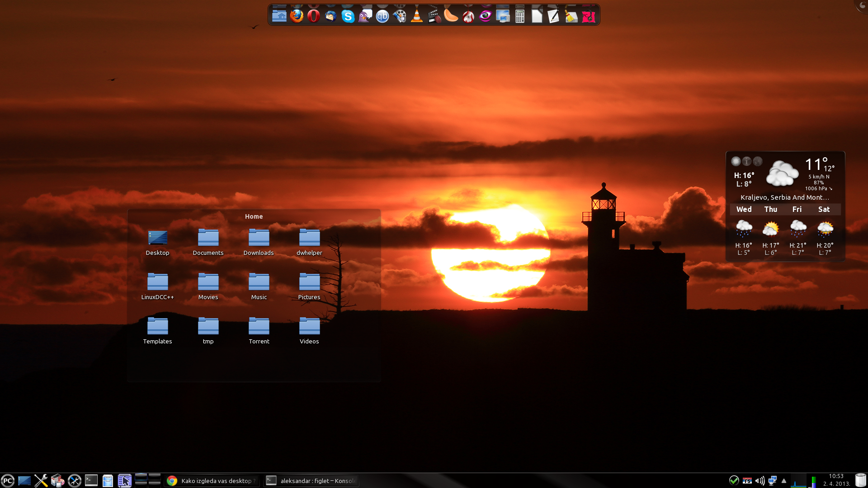The height and width of the screenshot is (488, 868).
Task: Open the Pidgin messenger icon
Action: point(365,17)
